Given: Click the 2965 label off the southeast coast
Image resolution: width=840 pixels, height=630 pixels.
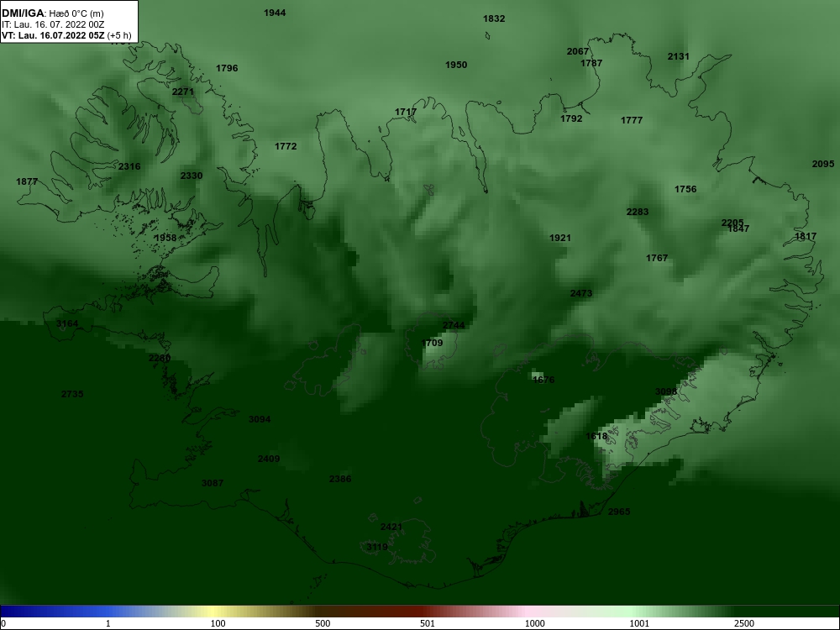Looking at the screenshot, I should point(619,512).
